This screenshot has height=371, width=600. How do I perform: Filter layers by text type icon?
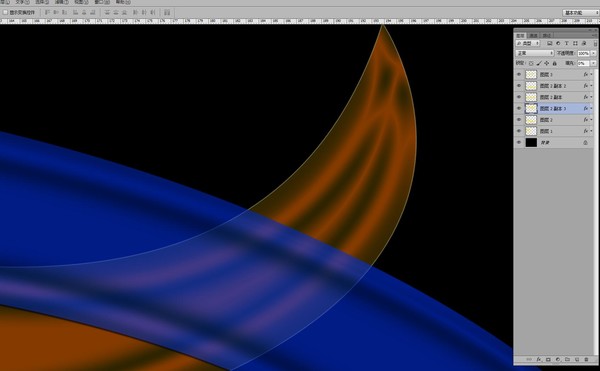point(566,43)
